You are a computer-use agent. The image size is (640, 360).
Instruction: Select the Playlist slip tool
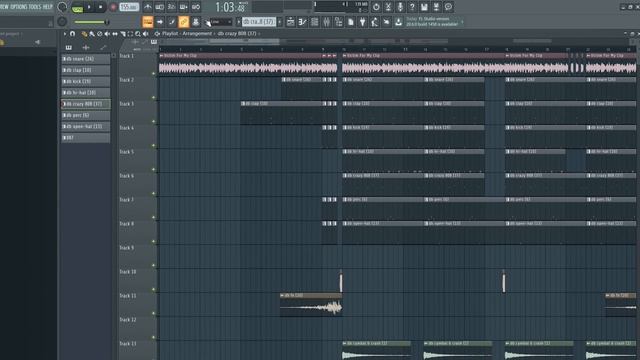(115, 34)
